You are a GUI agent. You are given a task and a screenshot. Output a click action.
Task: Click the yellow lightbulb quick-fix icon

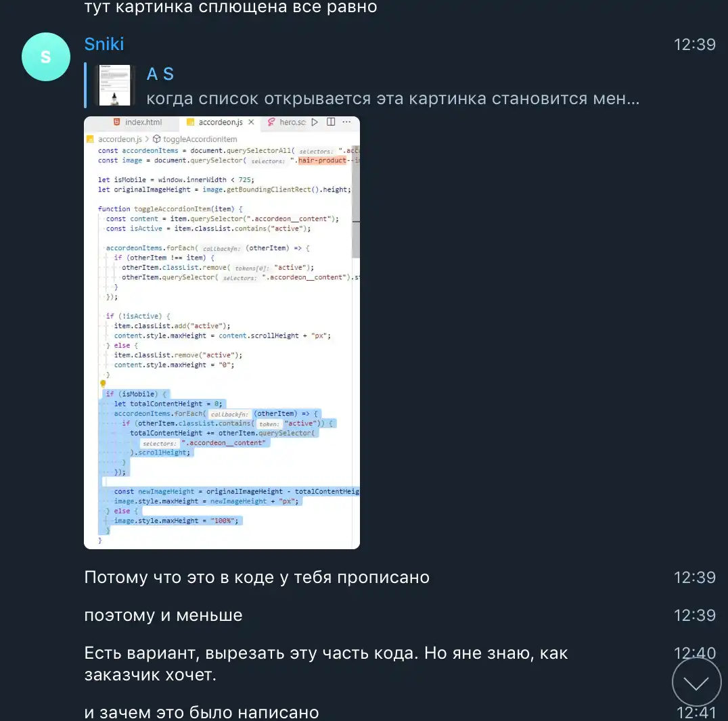pyautogui.click(x=103, y=383)
